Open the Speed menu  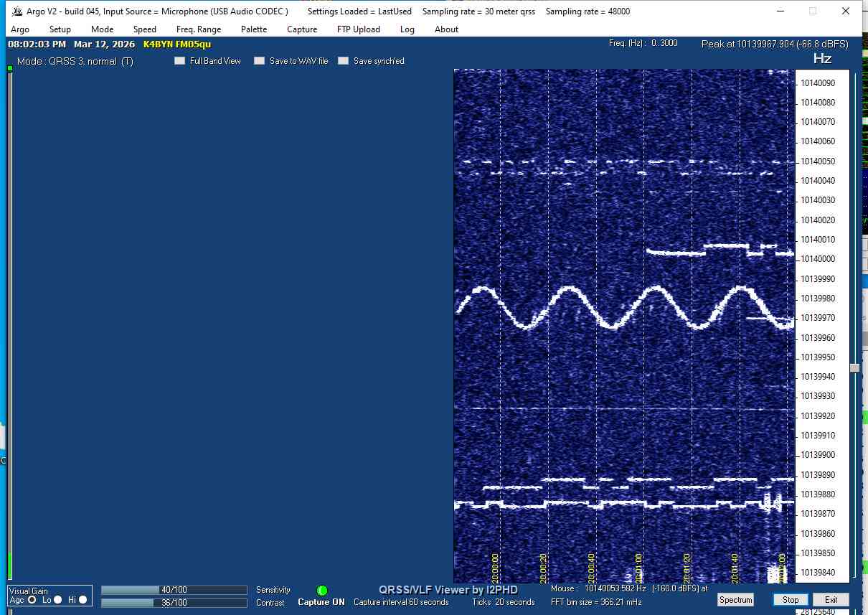(145, 29)
